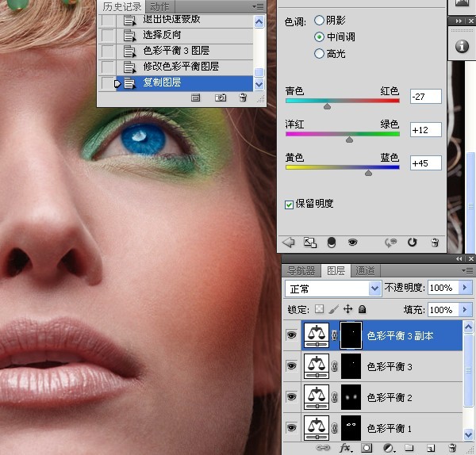Clip adjustment to layer circle icon
Screen dimensions: 476x455
point(332,243)
